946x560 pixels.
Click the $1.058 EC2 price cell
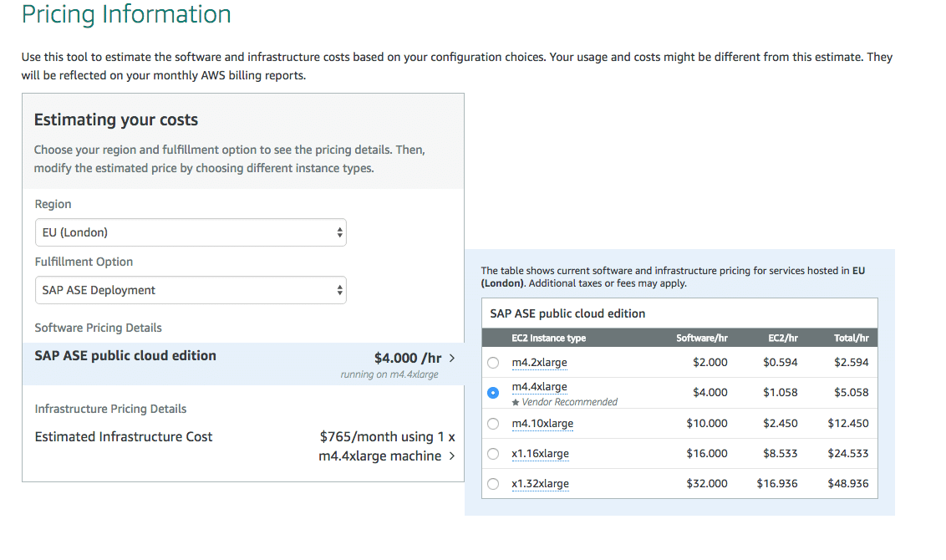(780, 392)
